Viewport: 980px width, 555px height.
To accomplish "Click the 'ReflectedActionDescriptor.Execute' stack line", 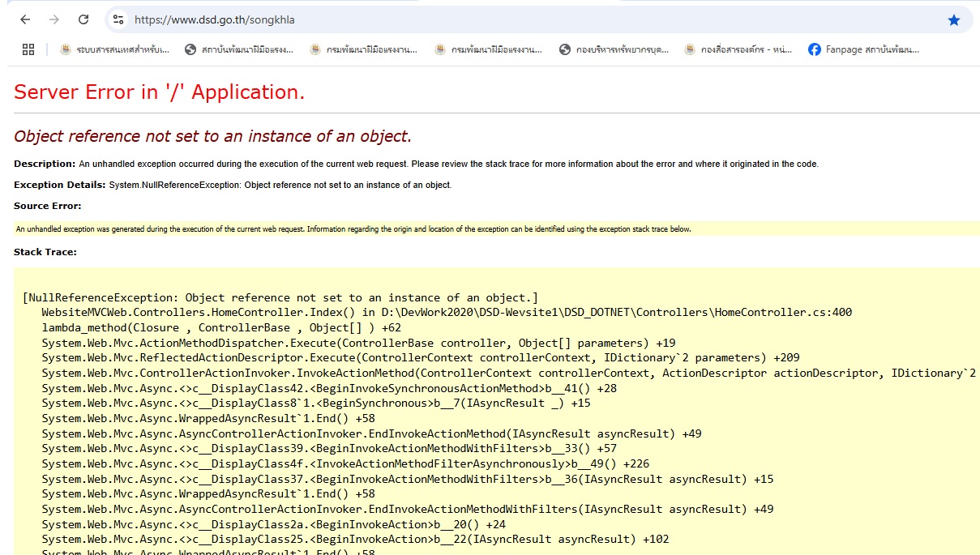I will (421, 357).
